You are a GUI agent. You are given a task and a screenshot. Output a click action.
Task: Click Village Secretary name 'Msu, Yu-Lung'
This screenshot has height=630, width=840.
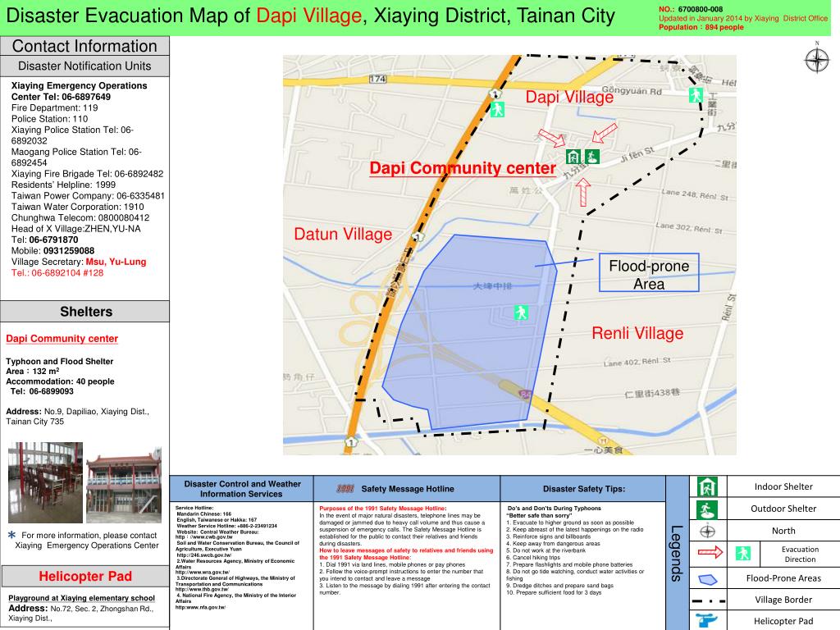coord(116,262)
